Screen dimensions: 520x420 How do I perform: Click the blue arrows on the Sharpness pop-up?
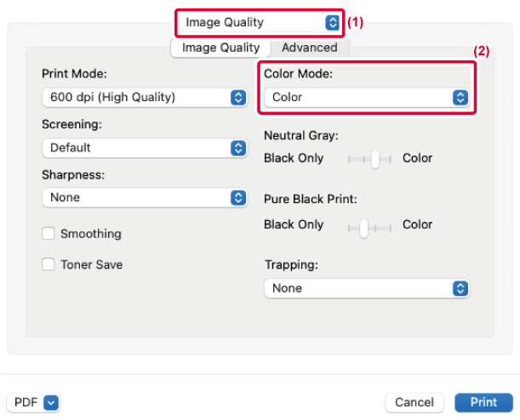pos(238,197)
